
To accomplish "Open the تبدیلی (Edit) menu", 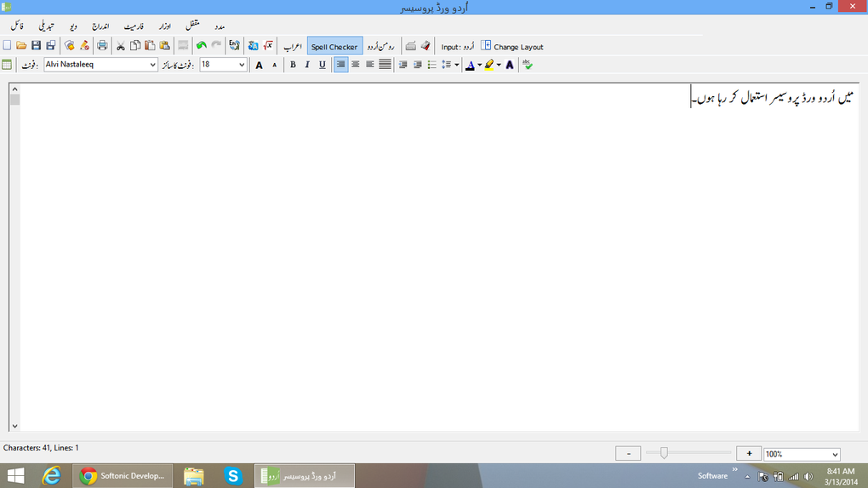I will click(x=47, y=26).
